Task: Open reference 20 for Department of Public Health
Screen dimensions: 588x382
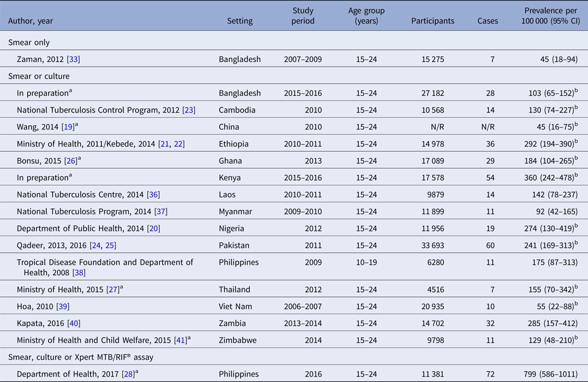Action: pos(154,228)
